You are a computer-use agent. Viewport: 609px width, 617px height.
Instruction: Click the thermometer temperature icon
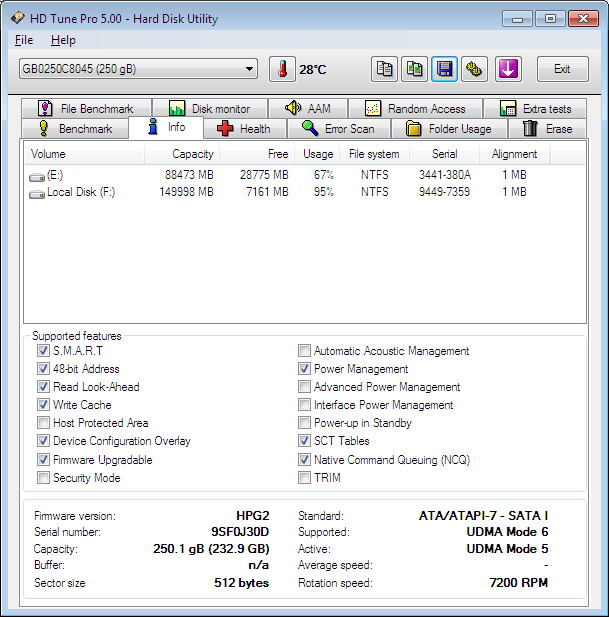(282, 69)
